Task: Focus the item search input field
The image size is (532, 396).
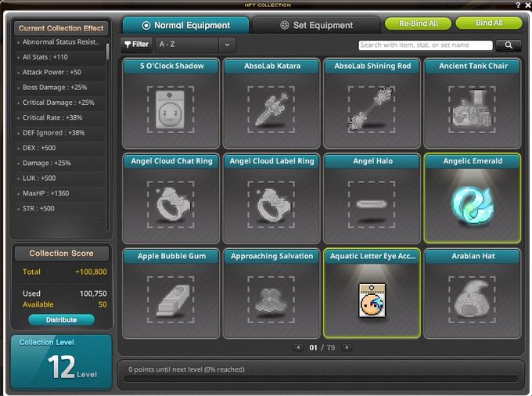Action: tap(426, 45)
